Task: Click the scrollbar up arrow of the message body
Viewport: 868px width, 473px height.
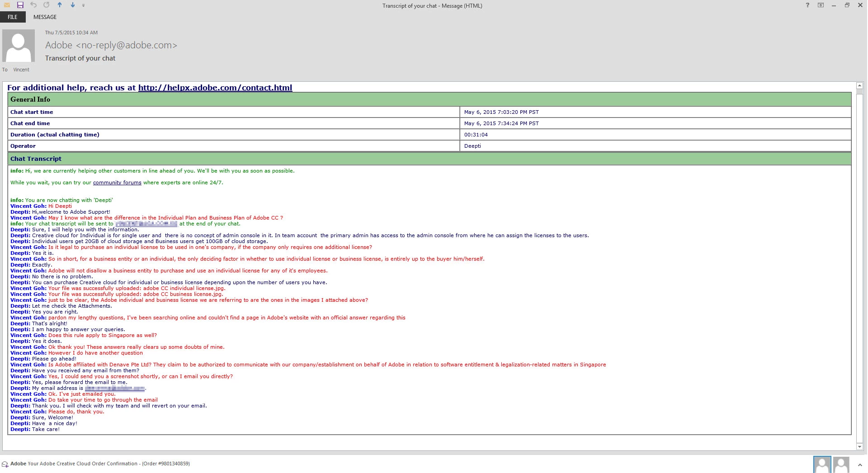Action: [860, 86]
